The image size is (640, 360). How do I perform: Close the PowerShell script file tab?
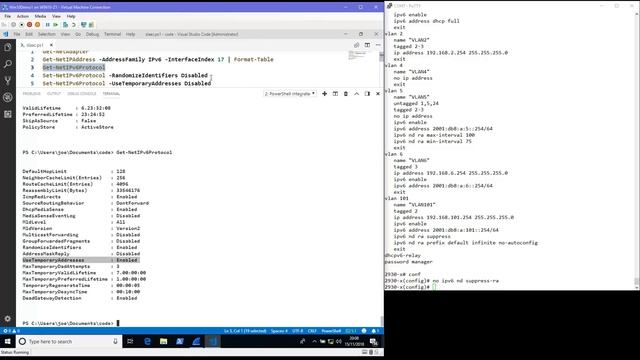pyautogui.click(x=51, y=45)
